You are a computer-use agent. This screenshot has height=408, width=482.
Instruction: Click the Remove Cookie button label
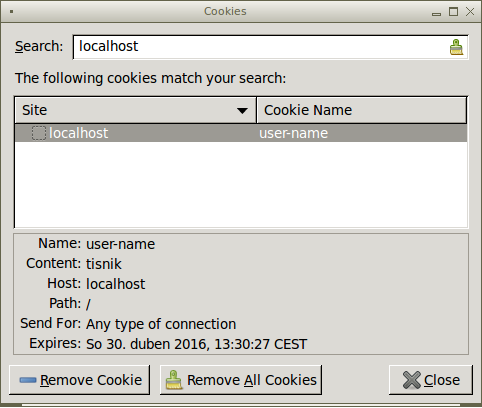click(91, 380)
